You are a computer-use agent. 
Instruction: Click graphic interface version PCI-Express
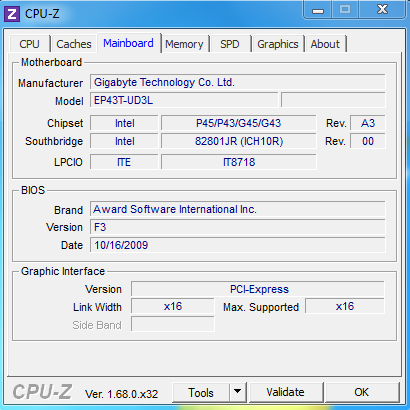coord(258,289)
